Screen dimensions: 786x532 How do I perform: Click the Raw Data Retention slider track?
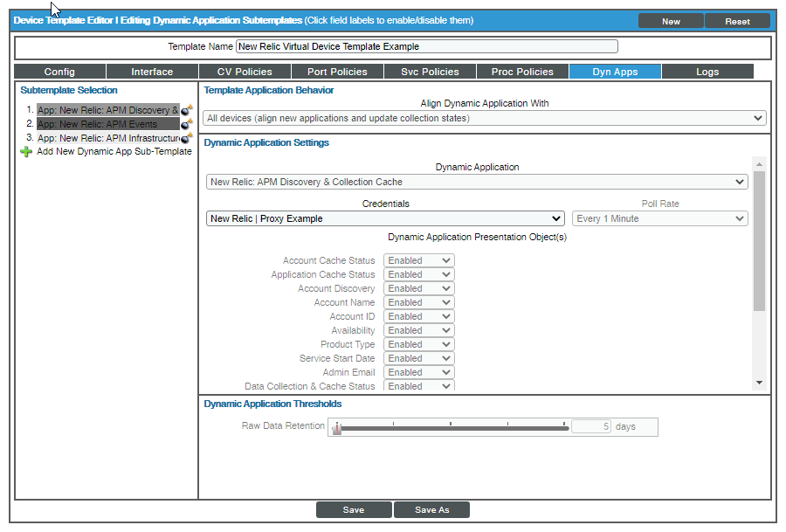click(453, 428)
